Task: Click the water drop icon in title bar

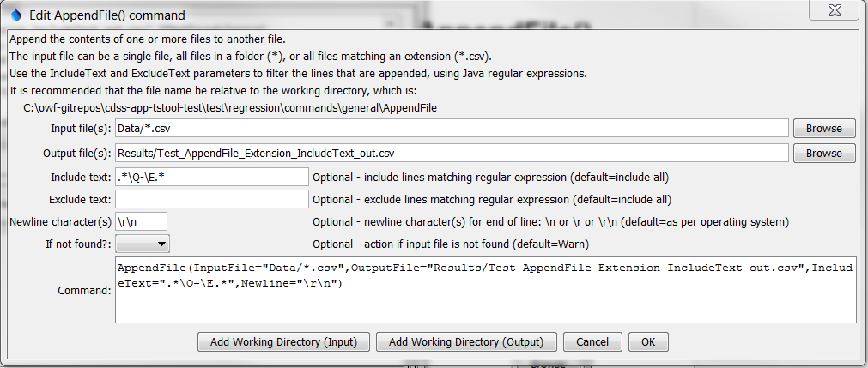Action: coord(15,15)
